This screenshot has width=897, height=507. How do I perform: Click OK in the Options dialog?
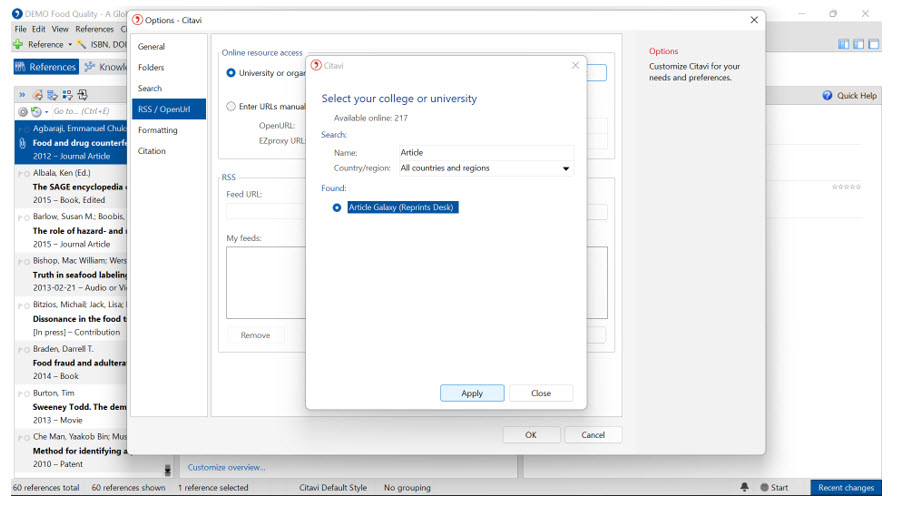(531, 435)
